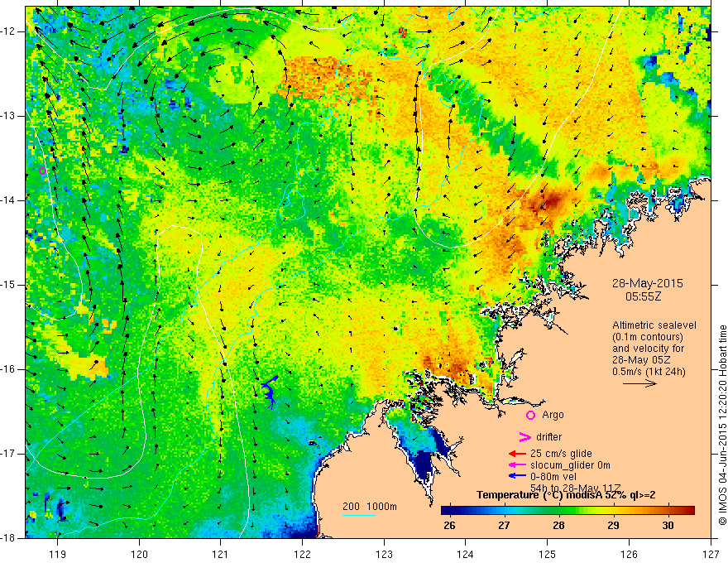Click the '(0.1m contours)' text
Viewport: 728px width, 563px height.
point(648,337)
